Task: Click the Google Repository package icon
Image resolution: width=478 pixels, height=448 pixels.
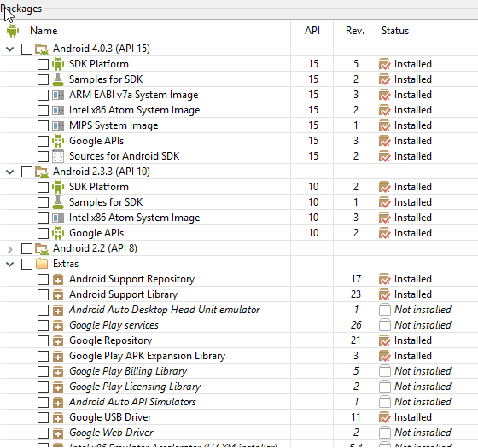Action: [x=58, y=340]
